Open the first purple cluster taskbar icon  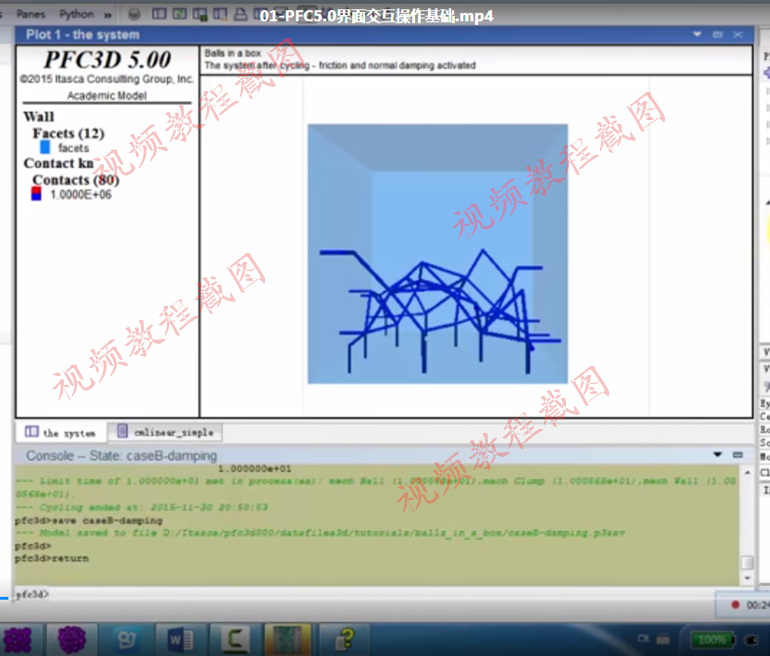click(x=17, y=639)
